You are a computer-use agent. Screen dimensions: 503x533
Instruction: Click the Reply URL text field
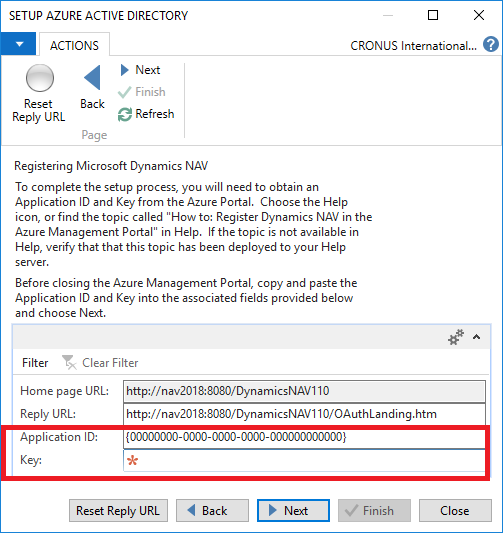[x=304, y=414]
